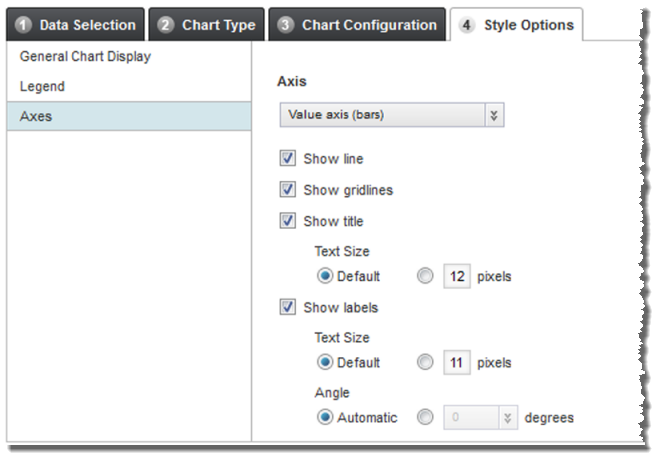Select Default title text size radio
Image resolution: width=660 pixels, height=460 pixels.
324,276
